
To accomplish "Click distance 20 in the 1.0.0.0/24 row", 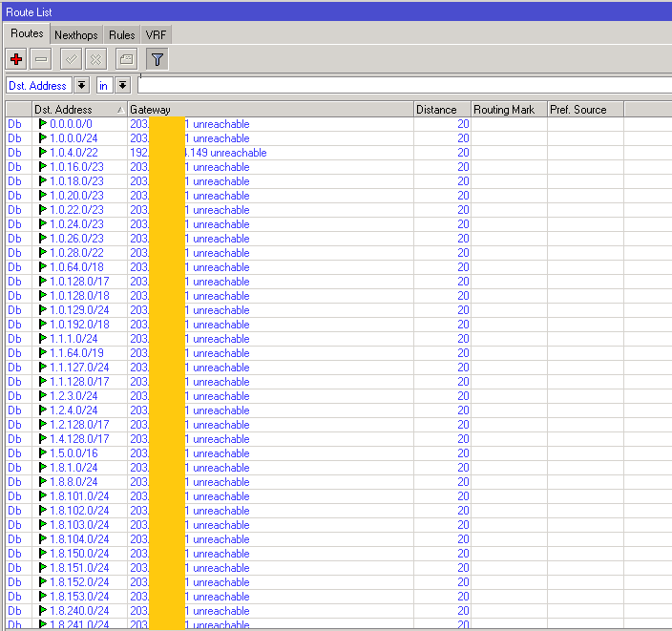I will 463,138.
